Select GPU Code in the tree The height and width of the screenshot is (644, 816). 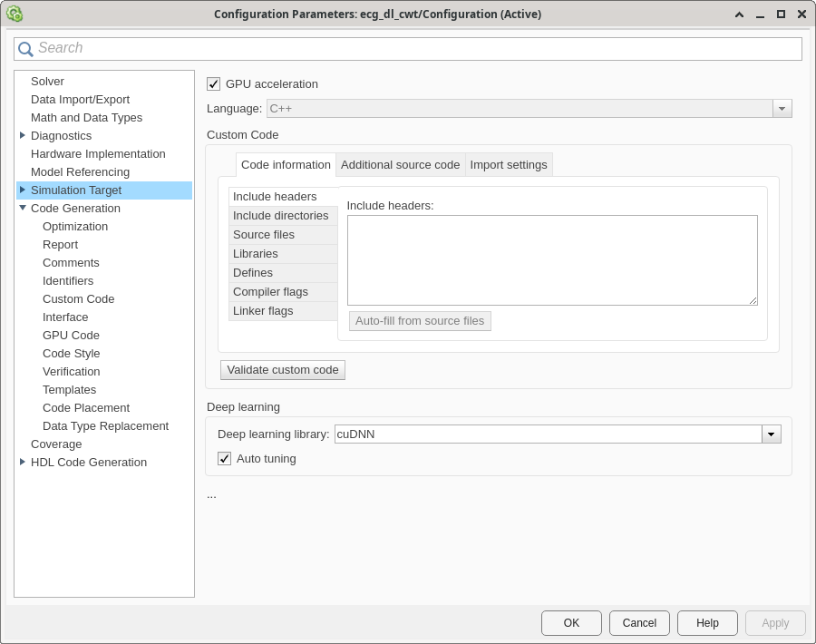71,336
